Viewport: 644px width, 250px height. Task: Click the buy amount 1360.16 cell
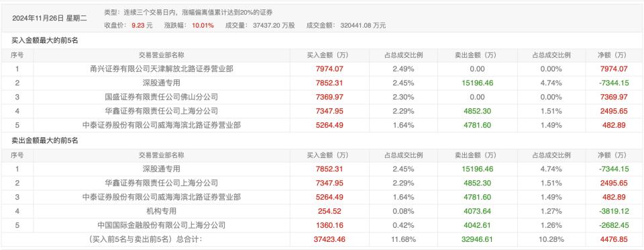tap(329, 225)
